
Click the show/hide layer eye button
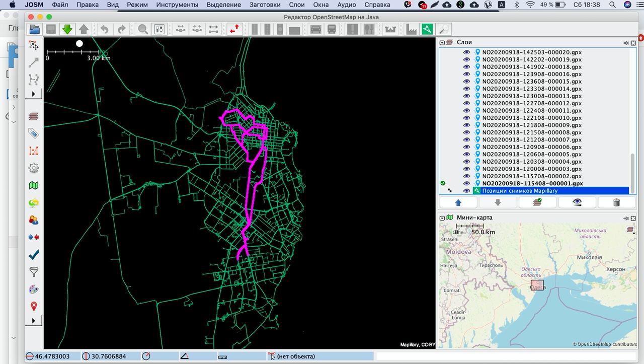(577, 202)
